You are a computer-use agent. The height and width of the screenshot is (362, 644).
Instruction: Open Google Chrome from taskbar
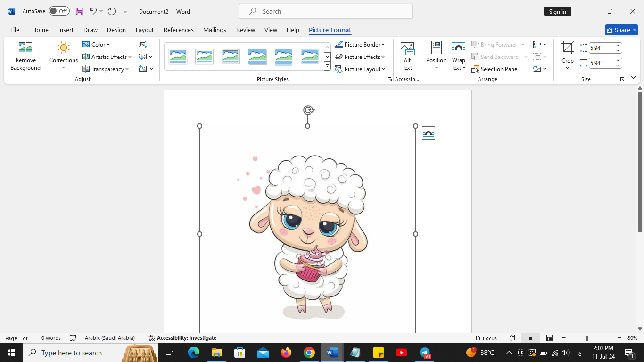[309, 353]
